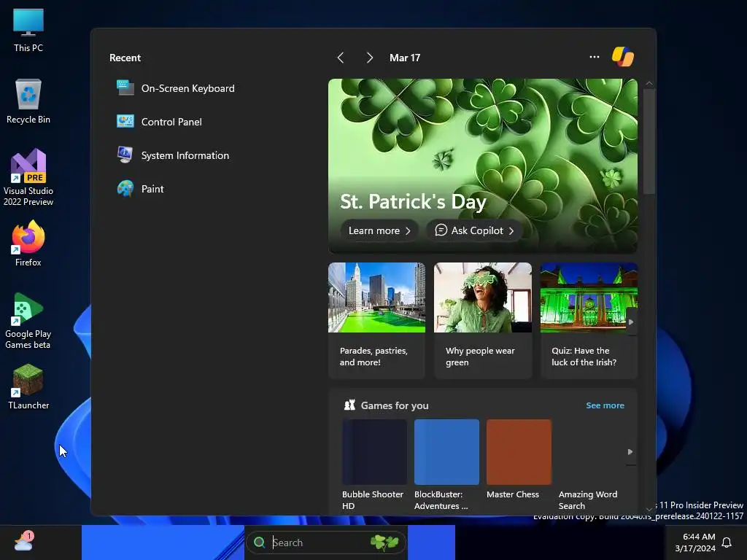This screenshot has width=747, height=560.
Task: Launch the TLauncher Minecraft shortcut
Action: coord(28,386)
